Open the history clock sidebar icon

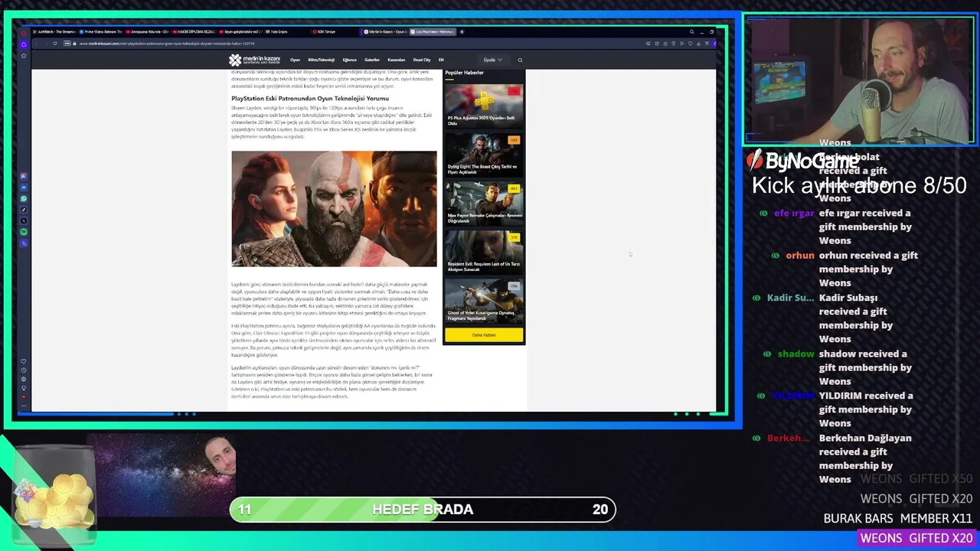click(x=24, y=370)
